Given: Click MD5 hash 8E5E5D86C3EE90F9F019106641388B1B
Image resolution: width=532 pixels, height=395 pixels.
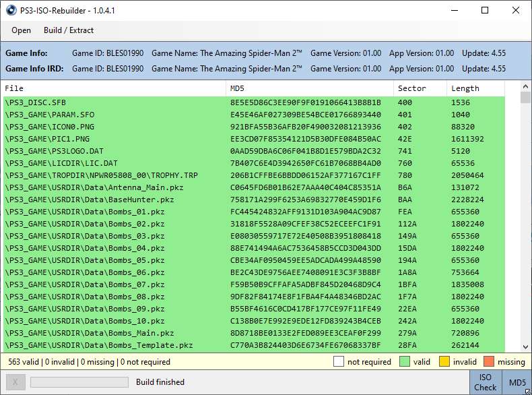Looking at the screenshot, I should (x=305, y=102).
